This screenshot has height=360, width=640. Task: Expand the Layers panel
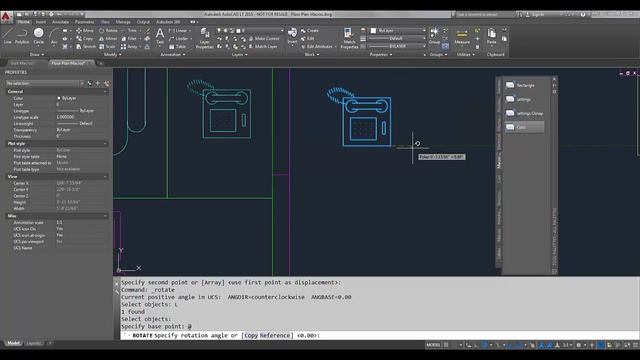(x=240, y=54)
